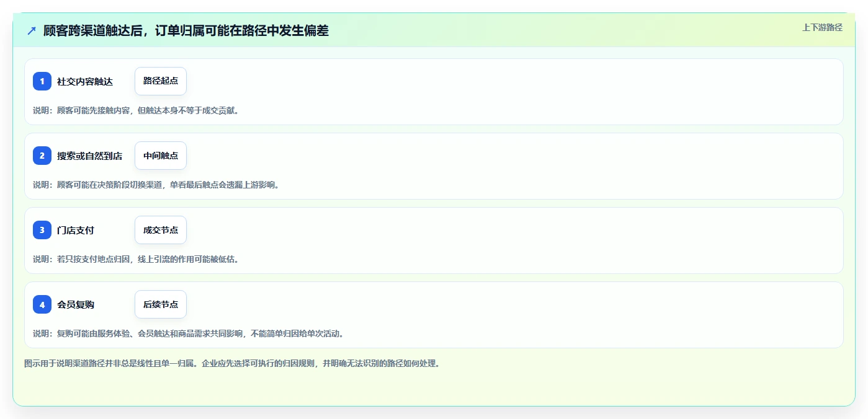Select the 搜索或自然到店 step title

tap(89, 156)
